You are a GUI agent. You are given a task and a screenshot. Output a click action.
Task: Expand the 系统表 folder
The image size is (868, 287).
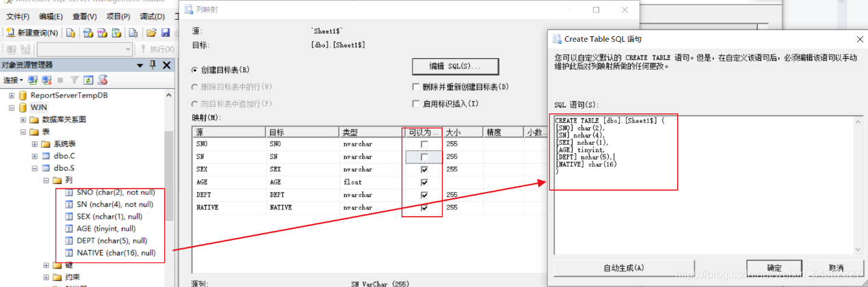(x=35, y=144)
